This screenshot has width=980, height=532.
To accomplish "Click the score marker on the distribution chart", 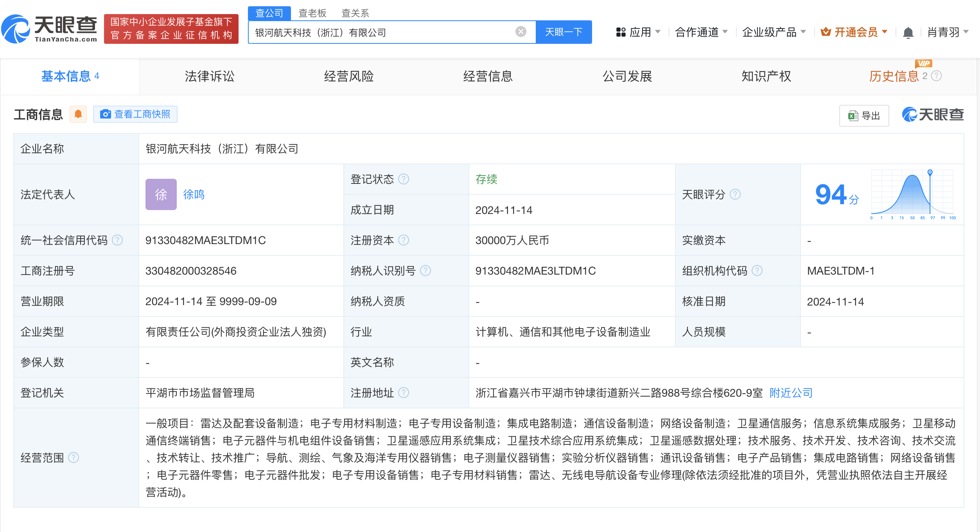I will (930, 172).
